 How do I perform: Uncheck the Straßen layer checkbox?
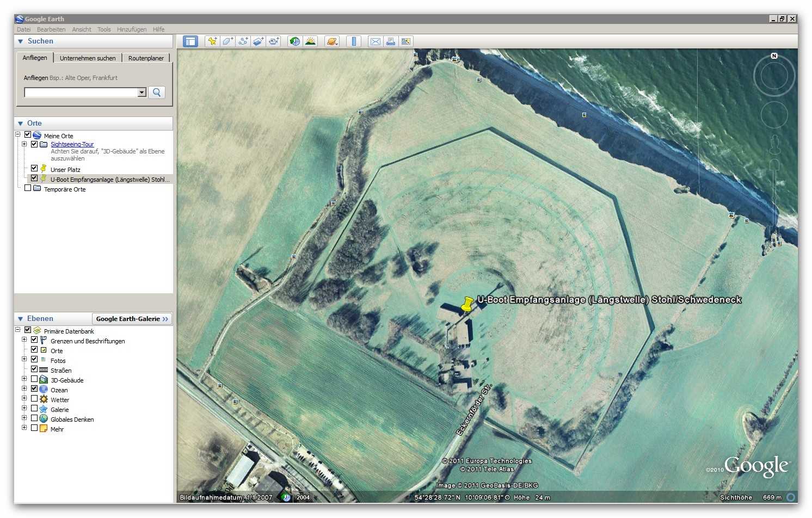point(34,369)
